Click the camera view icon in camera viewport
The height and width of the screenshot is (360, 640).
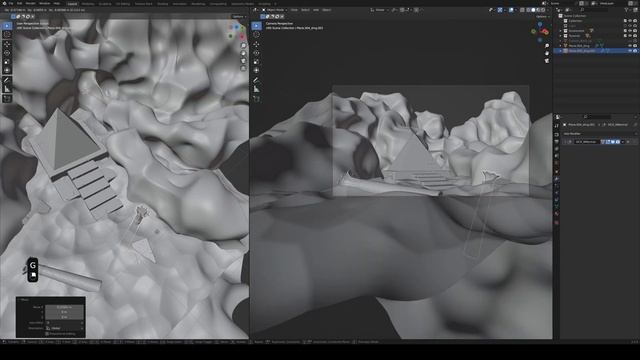click(x=547, y=60)
